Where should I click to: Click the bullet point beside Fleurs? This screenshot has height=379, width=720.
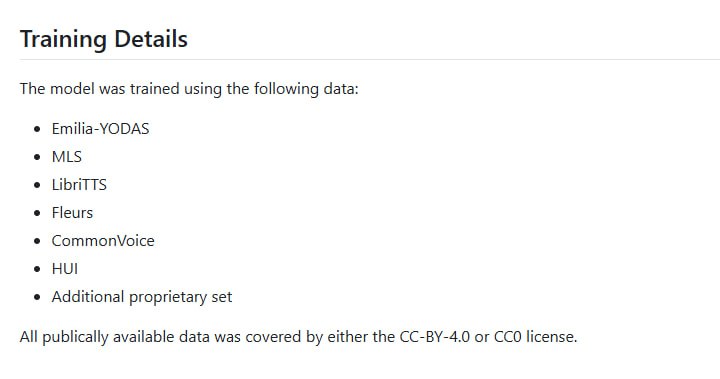pyautogui.click(x=37, y=213)
